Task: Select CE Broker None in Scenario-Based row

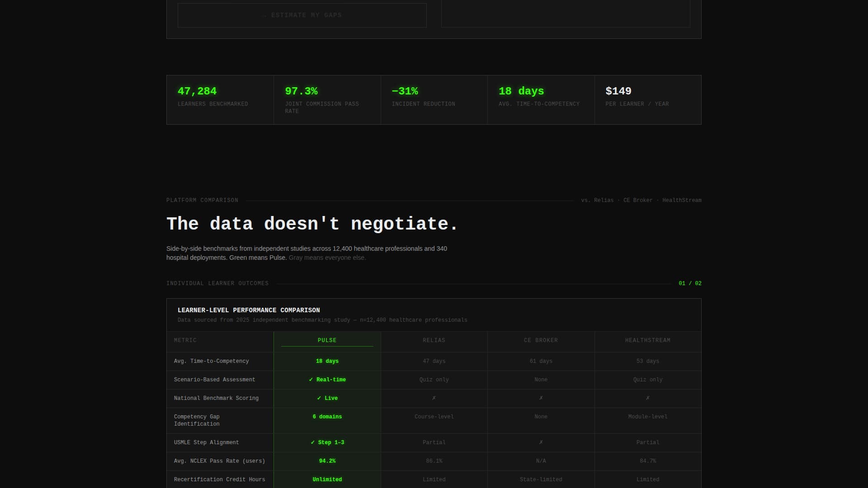Action: [x=541, y=380]
